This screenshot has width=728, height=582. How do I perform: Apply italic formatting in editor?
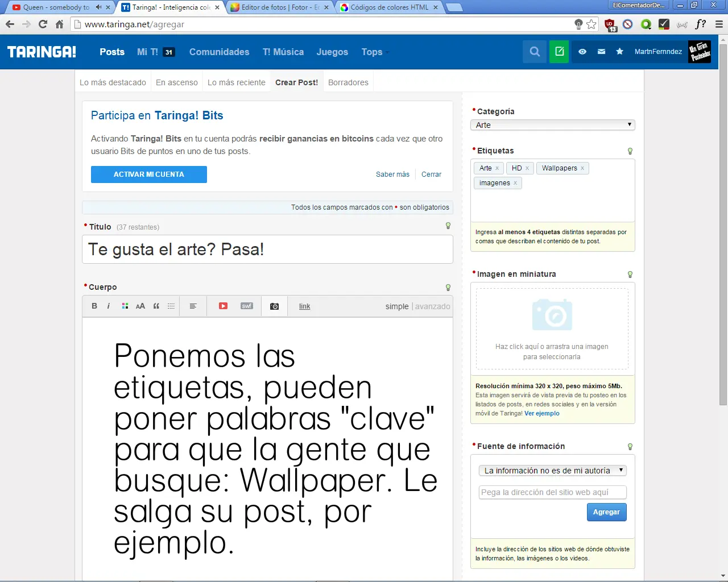[x=109, y=306]
